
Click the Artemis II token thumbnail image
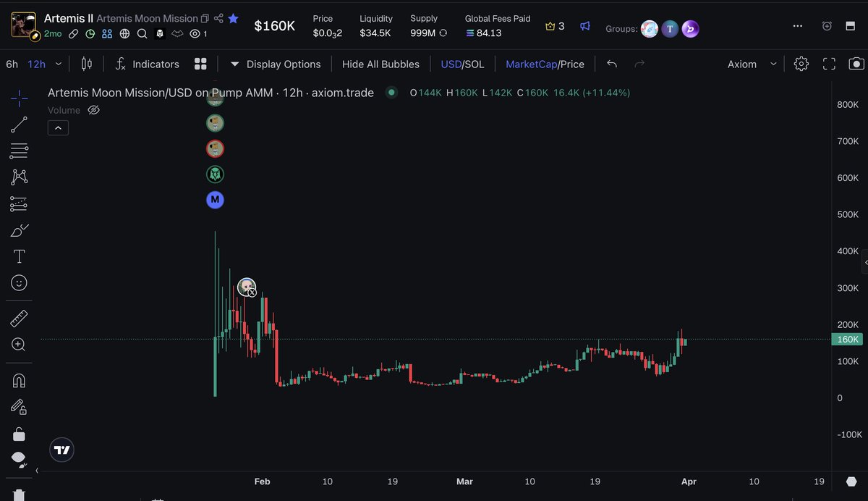pyautogui.click(x=24, y=25)
